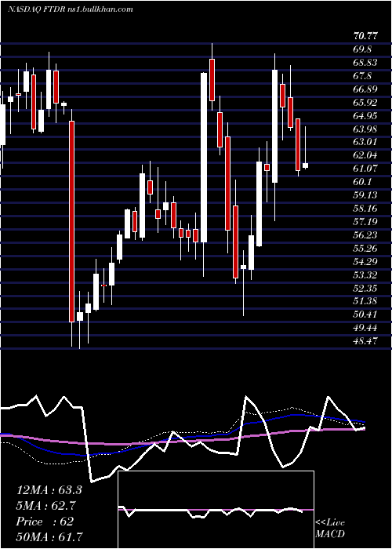Click the 53.32 price axis label
392x549 pixels.
click(365, 274)
